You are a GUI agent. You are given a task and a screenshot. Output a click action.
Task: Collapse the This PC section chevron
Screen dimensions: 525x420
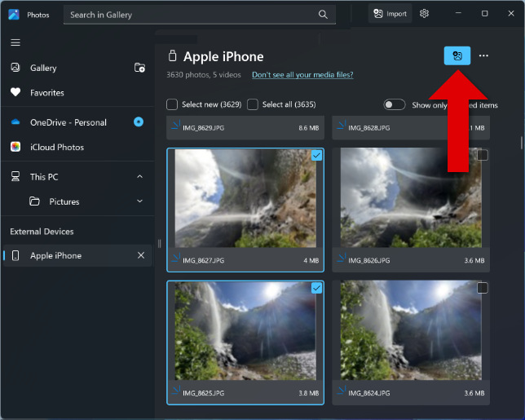[140, 176]
